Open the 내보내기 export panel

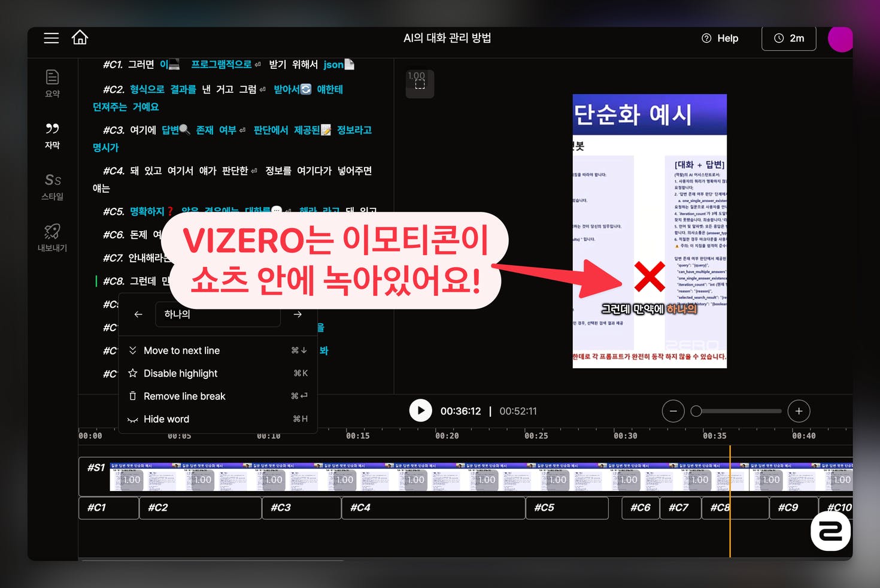(53, 238)
